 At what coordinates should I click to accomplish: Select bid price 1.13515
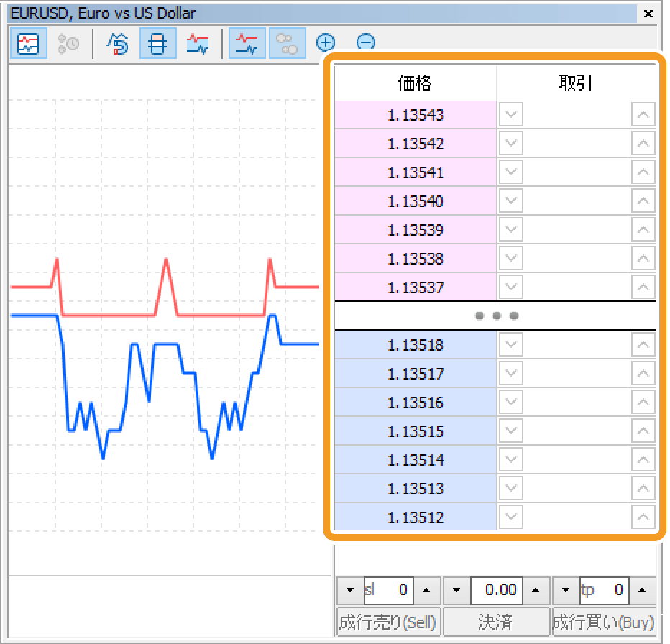[416, 431]
